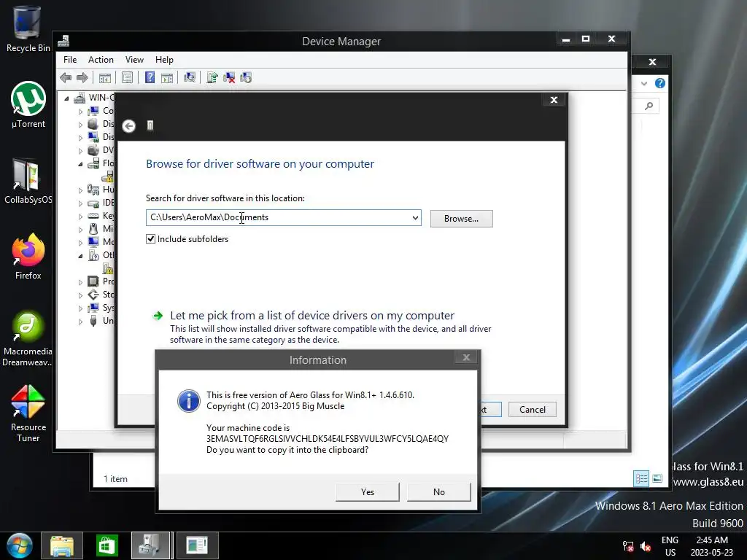Click the Back arrow in Device Manager toolbar
This screenshot has width=747, height=560.
[x=66, y=77]
